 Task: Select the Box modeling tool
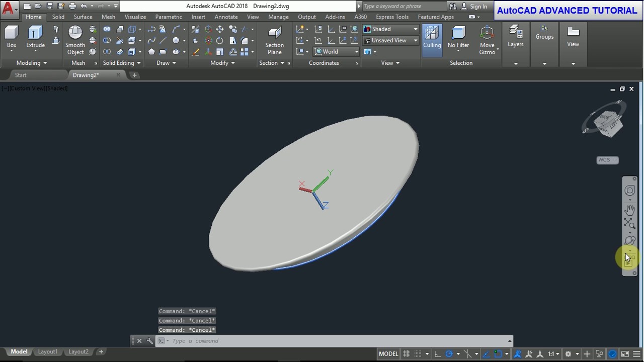tap(11, 38)
